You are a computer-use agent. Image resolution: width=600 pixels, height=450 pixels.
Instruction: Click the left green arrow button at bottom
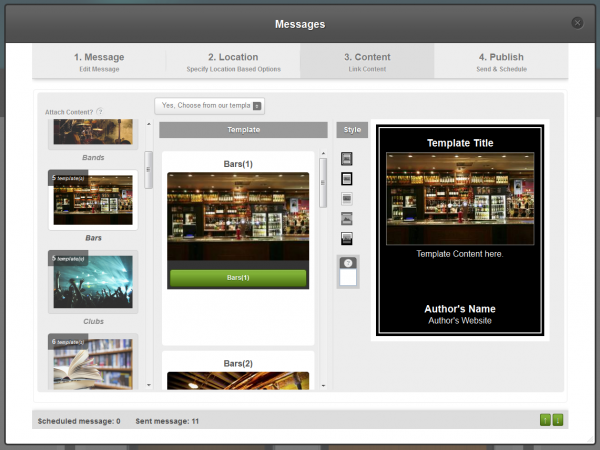click(545, 420)
